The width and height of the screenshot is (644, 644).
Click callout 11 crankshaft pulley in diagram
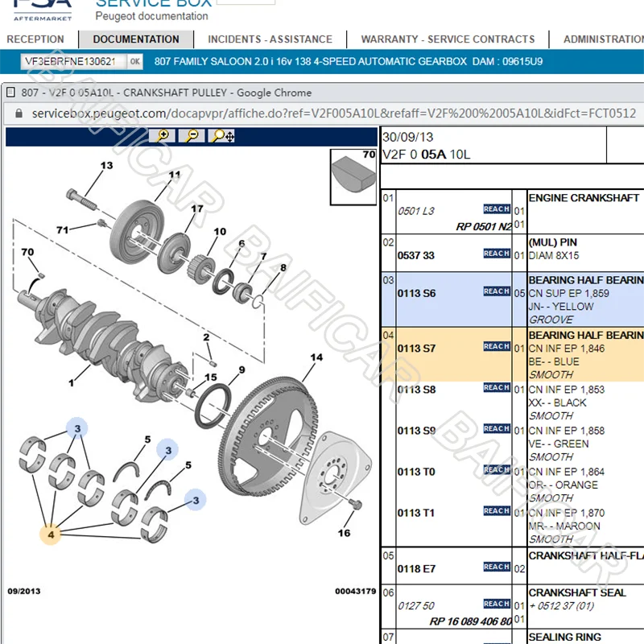[x=175, y=175]
